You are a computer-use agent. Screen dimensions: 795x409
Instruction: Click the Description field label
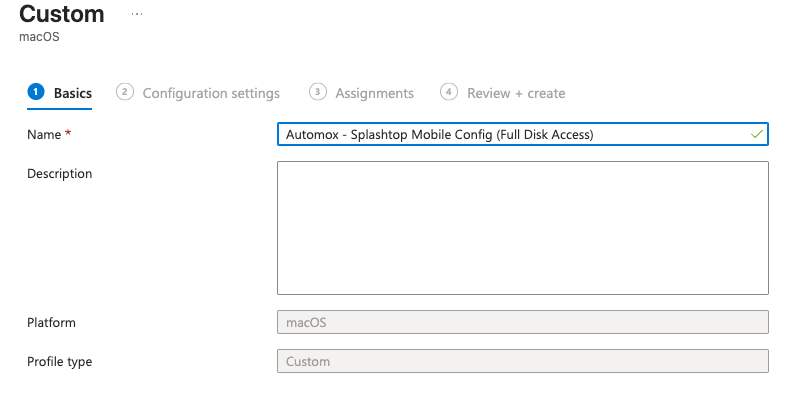[x=59, y=173]
